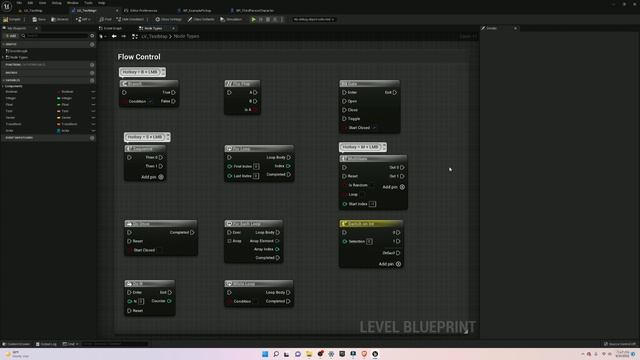640x360 pixels.
Task: Click the Compile toolbar button
Action: pos(12,19)
